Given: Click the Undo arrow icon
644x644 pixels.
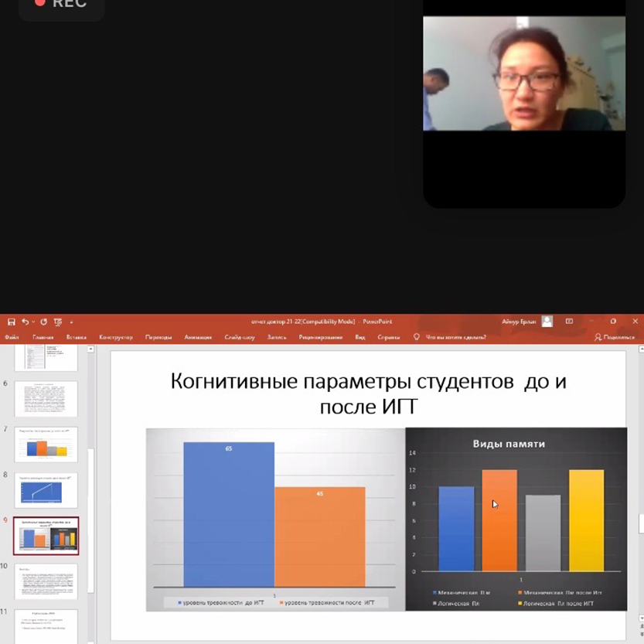Looking at the screenshot, I should point(26,322).
